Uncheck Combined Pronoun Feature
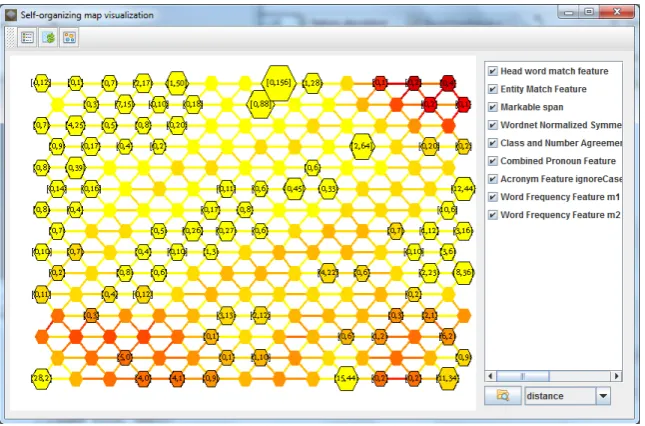Viewport: 645px width, 426px height. (492, 161)
